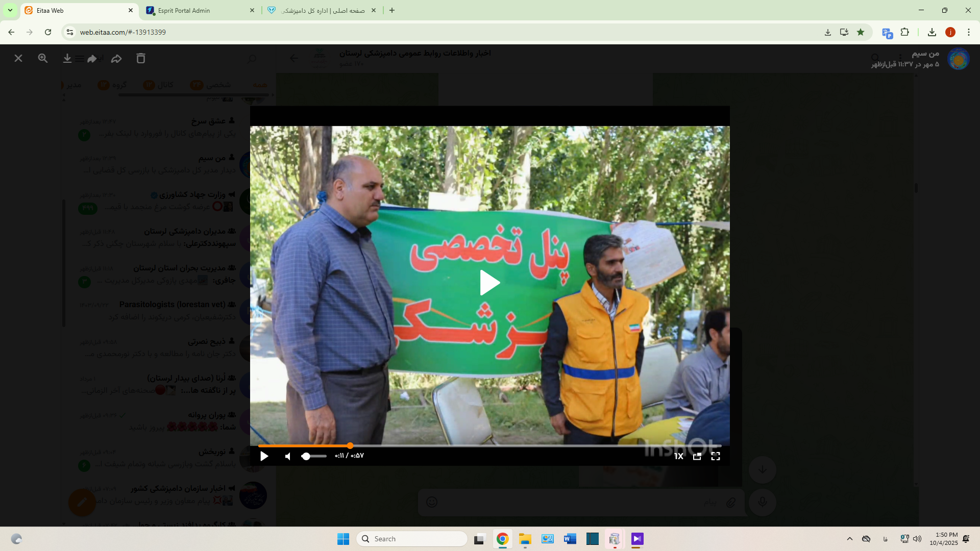980x551 pixels.
Task: Bookmark page with the star icon
Action: coord(861,32)
